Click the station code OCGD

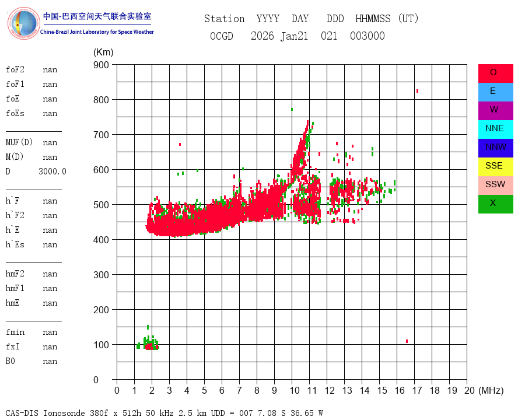pyautogui.click(x=222, y=36)
